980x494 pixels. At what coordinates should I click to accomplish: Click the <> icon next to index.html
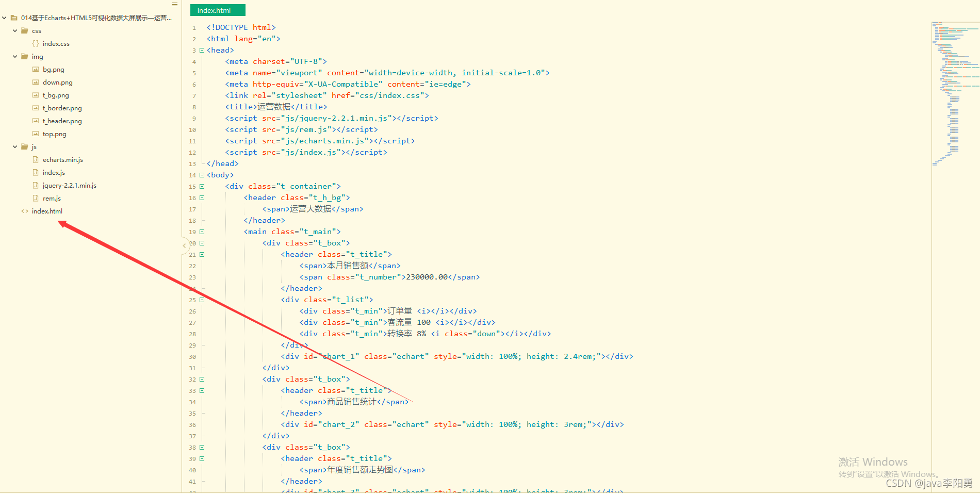point(25,211)
